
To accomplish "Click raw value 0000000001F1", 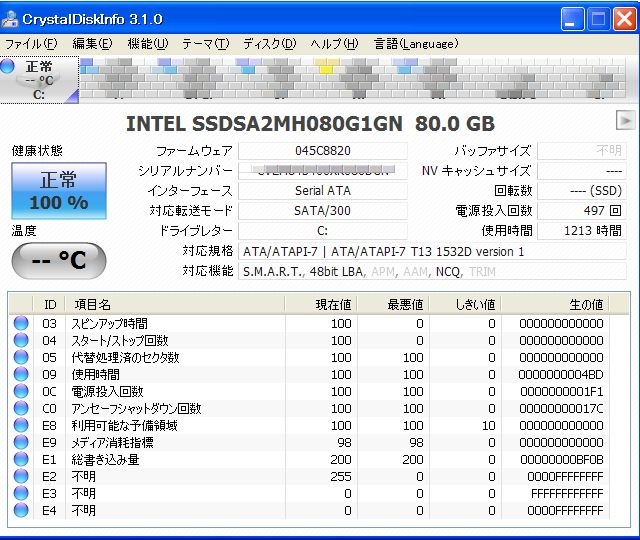I will click(x=562, y=392).
